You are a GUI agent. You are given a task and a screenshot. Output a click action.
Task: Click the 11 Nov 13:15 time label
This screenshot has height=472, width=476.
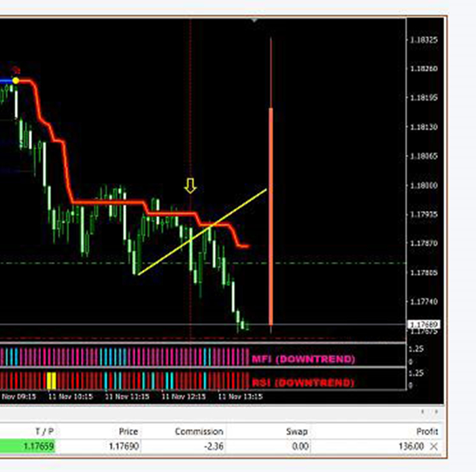[241, 397]
